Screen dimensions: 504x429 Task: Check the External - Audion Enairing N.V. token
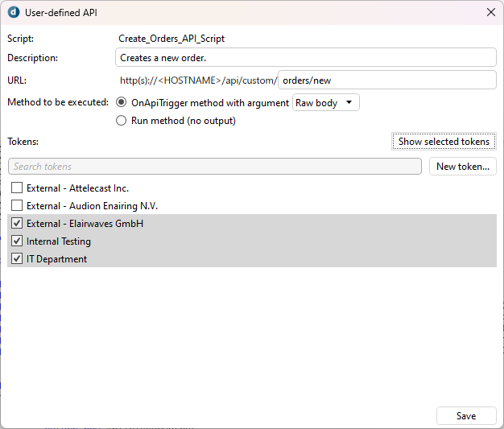[x=17, y=205]
